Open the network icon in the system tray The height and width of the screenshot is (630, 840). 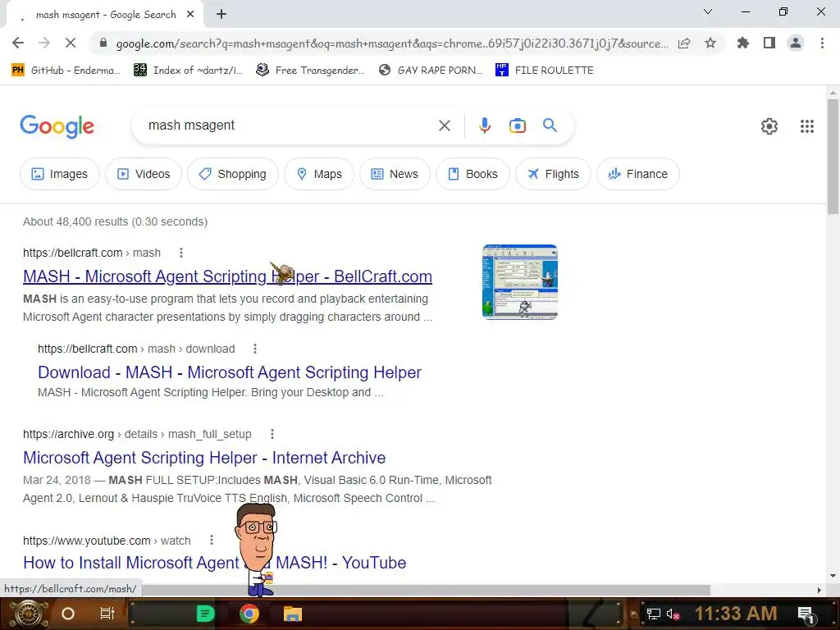point(654,614)
